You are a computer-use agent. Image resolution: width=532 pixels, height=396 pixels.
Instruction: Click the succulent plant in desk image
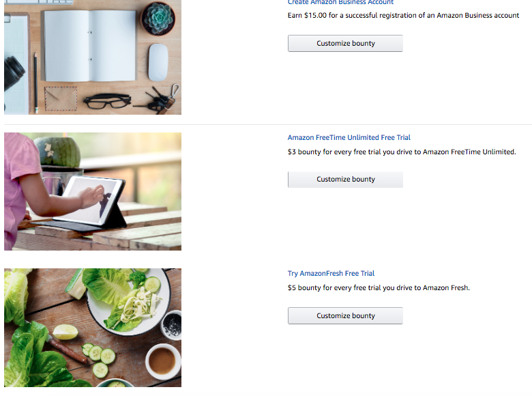(x=158, y=18)
